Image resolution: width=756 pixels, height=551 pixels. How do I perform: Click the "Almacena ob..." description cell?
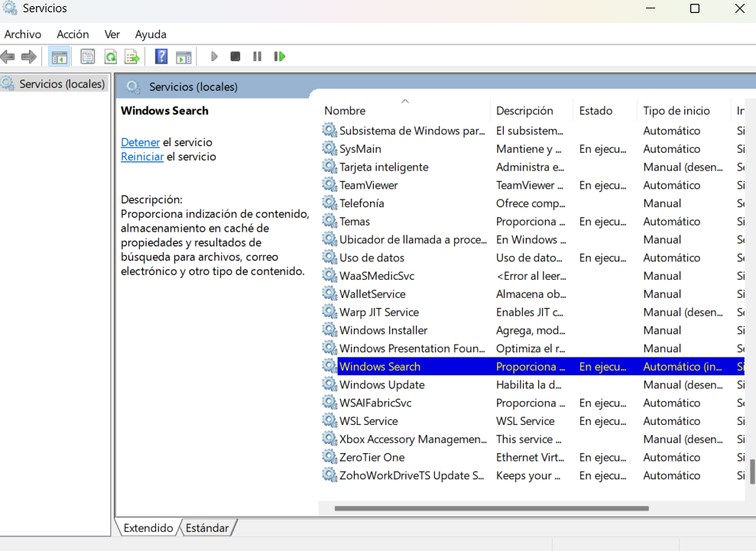click(x=531, y=294)
